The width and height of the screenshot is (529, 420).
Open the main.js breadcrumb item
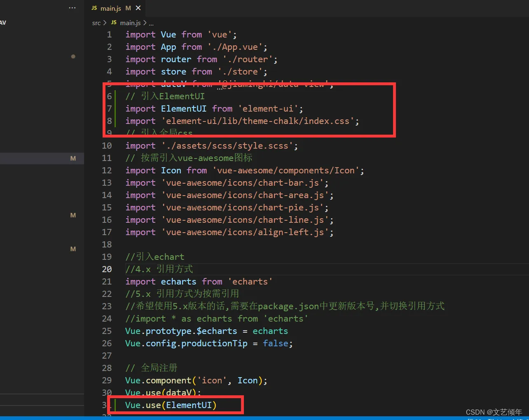click(130, 23)
